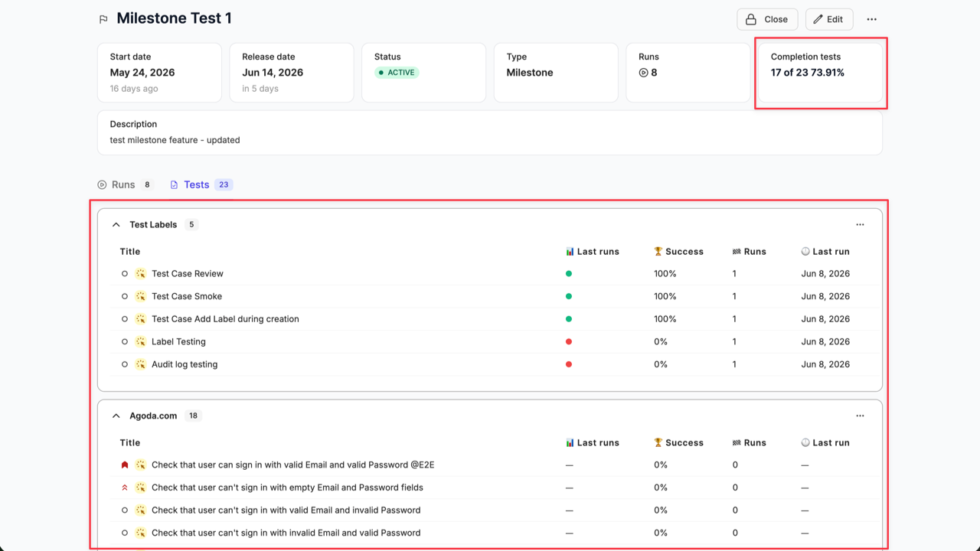This screenshot has width=980, height=551.
Task: Click green last-run dot for Test Case Smoke
Action: point(569,296)
